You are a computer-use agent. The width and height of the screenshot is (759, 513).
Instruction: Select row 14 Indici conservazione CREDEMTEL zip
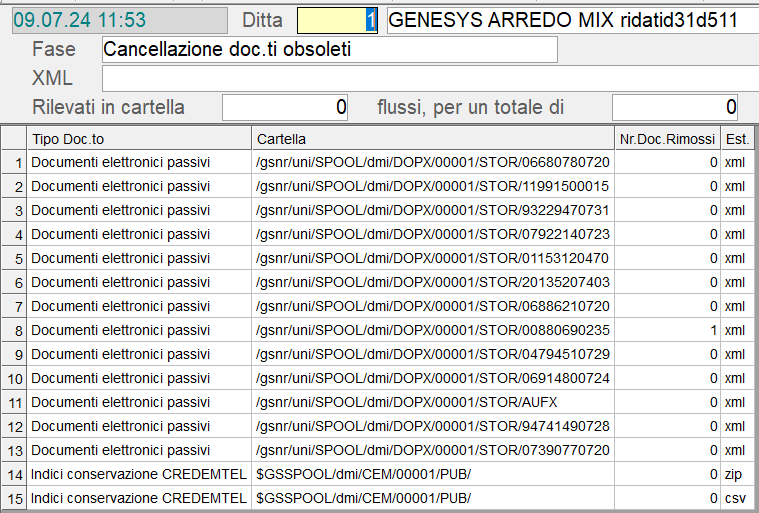click(138, 474)
